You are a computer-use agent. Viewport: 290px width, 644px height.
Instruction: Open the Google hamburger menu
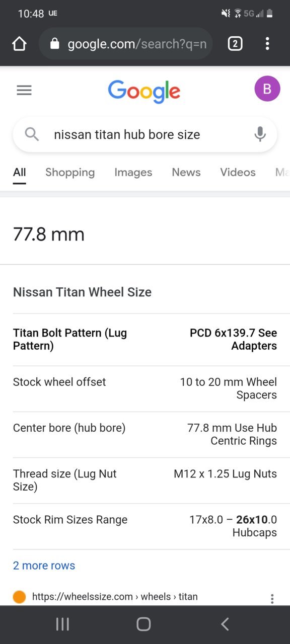pos(24,90)
